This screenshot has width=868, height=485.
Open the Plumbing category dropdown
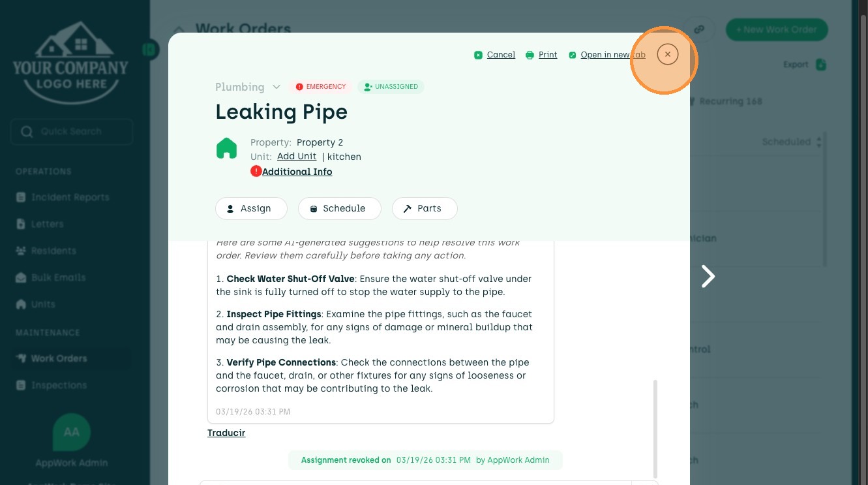pos(277,87)
